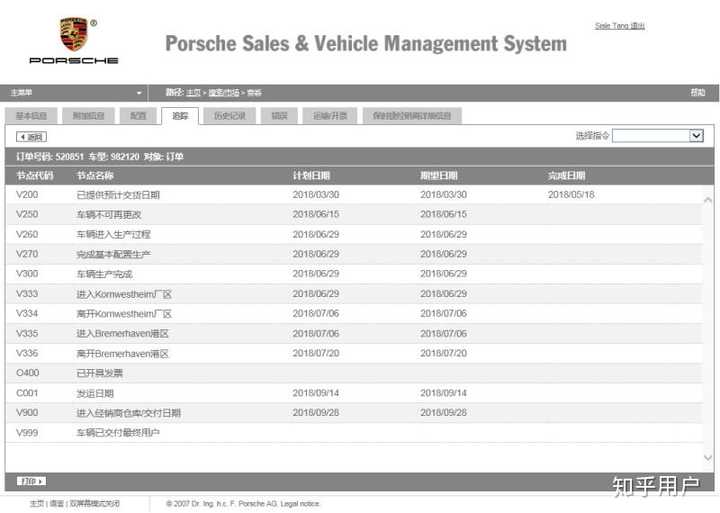Click the order header 订单号码 520851
The image size is (720, 513).
tap(50, 157)
